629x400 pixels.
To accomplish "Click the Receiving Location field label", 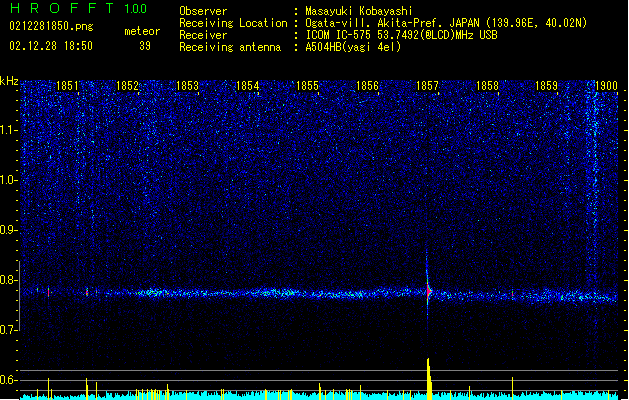I will [233, 23].
